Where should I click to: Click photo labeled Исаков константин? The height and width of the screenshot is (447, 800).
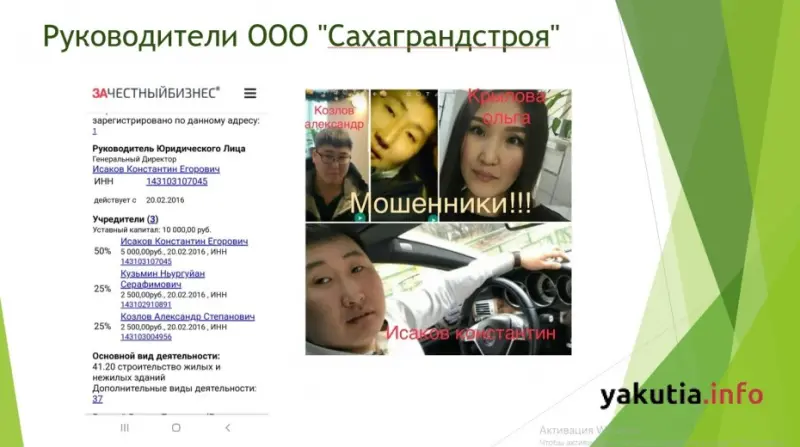click(x=438, y=289)
